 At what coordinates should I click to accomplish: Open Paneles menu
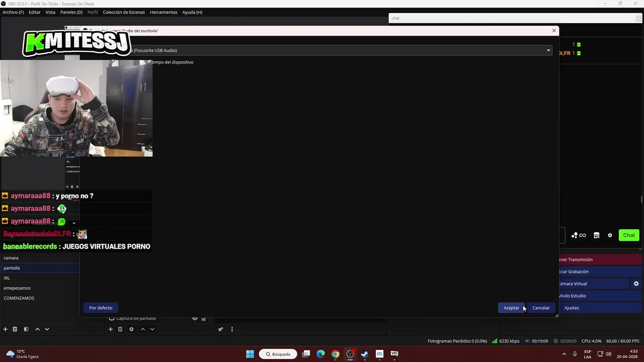(x=71, y=12)
